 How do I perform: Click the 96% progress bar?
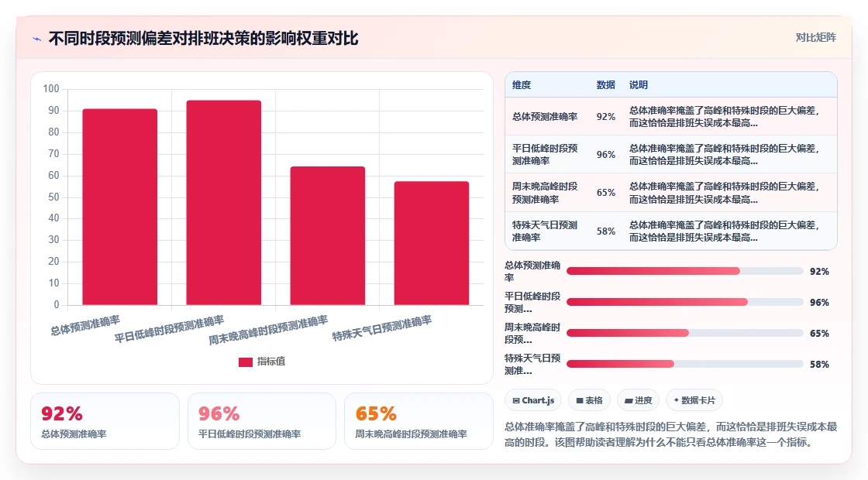pyautogui.click(x=685, y=302)
